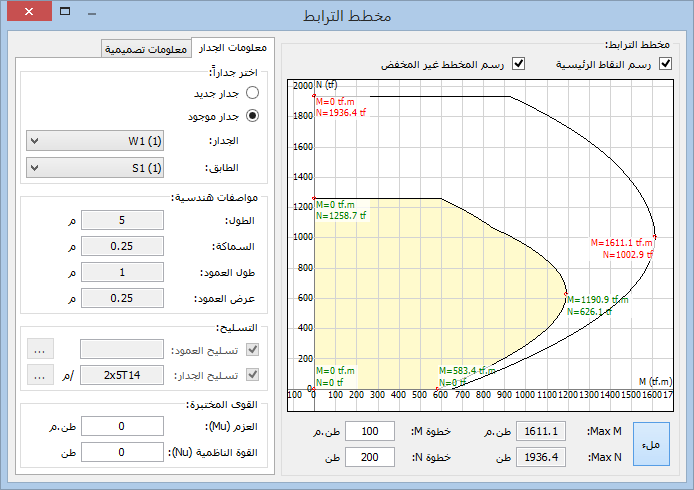Viewport: 694px width, 490px height.
Task: Select the جدار جديد radio option
Action: point(252,92)
